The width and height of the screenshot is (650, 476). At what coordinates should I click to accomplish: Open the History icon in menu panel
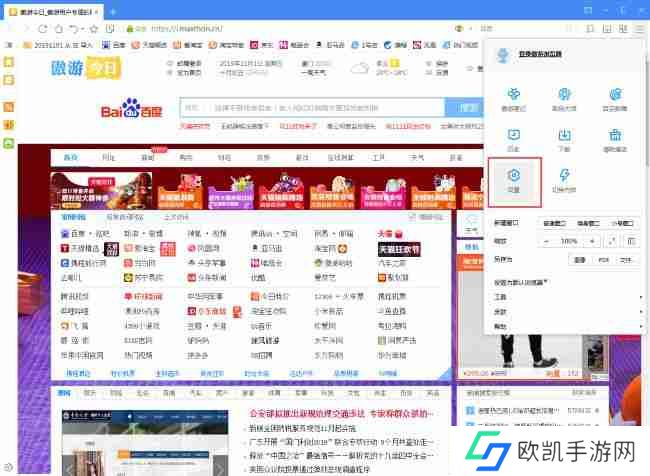click(x=514, y=140)
